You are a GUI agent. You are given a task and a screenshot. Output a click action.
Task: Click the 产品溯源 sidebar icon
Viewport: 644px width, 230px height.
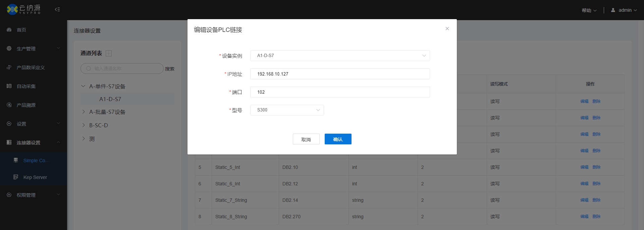[x=9, y=105]
